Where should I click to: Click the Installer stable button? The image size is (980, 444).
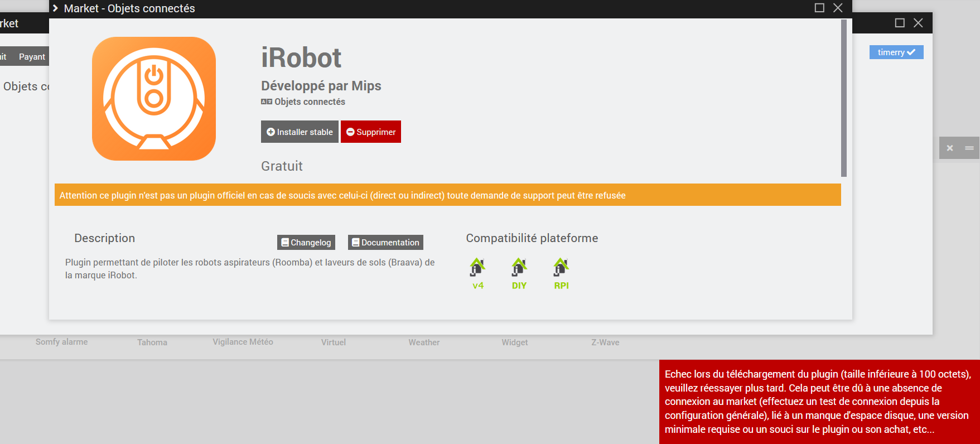[x=300, y=132]
